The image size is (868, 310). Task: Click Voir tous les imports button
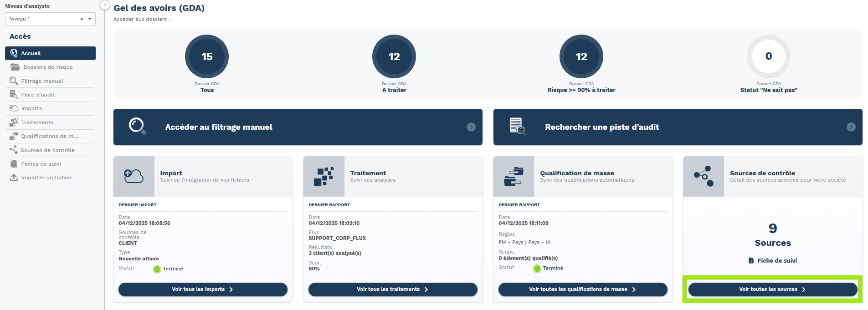coord(203,290)
